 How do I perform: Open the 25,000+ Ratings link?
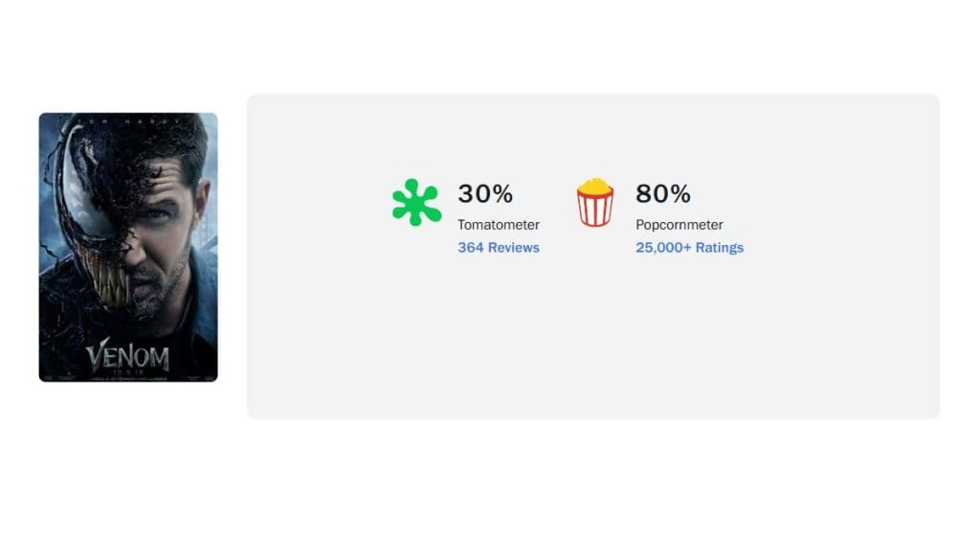(x=688, y=247)
